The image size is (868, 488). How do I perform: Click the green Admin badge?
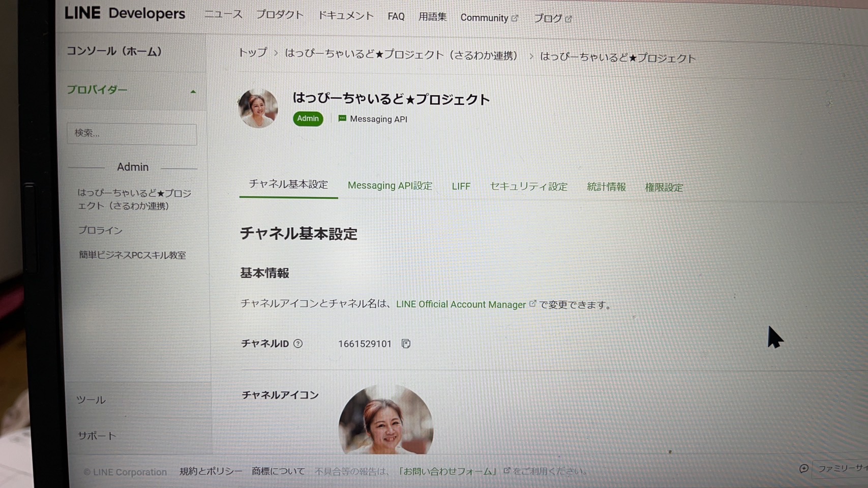pos(308,118)
